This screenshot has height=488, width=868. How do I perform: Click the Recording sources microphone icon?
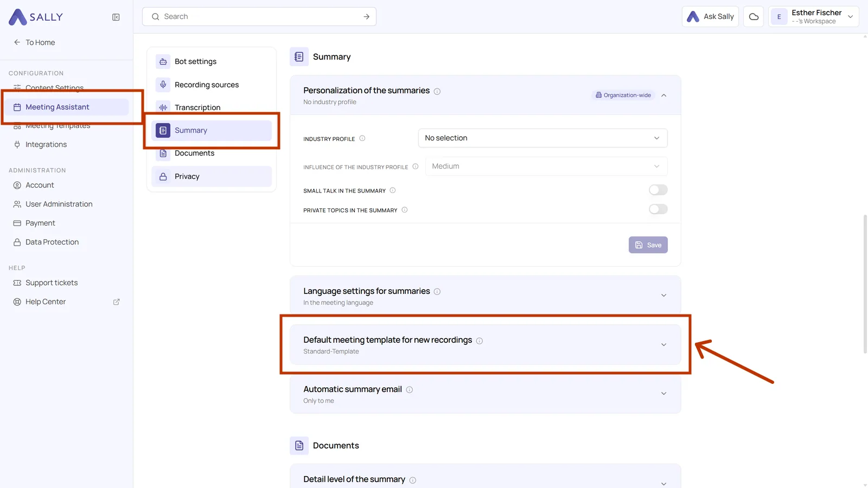(163, 85)
